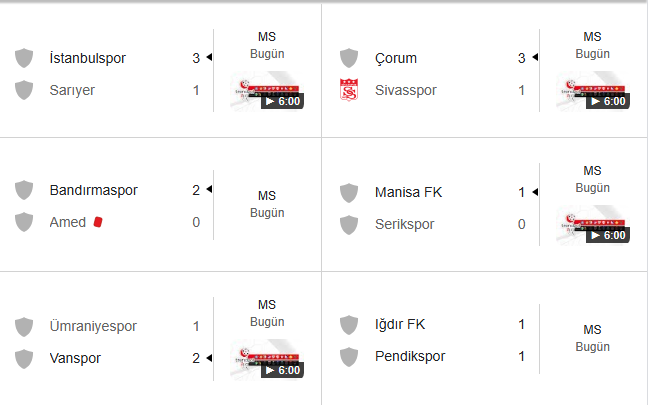This screenshot has height=405, width=648.
Task: Click the Çorum team crest icon
Action: click(x=349, y=58)
